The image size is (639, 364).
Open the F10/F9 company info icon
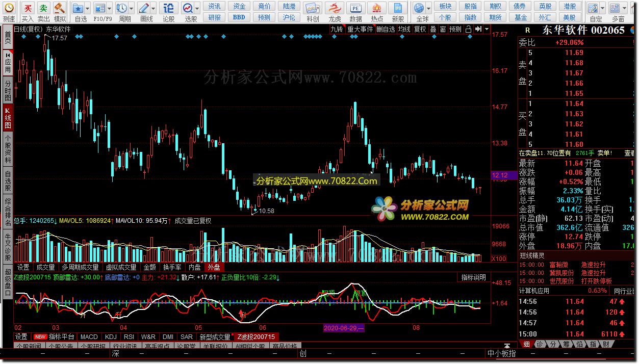100,8
